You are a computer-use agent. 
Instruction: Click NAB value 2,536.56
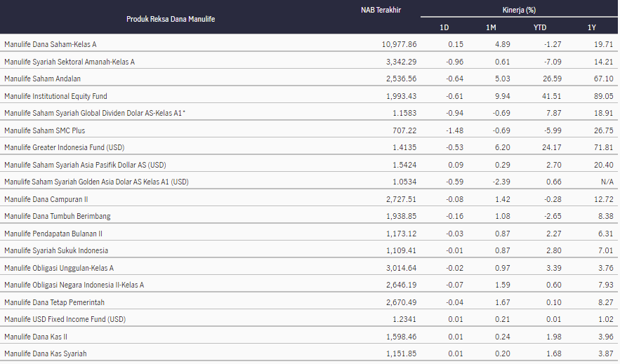point(402,79)
